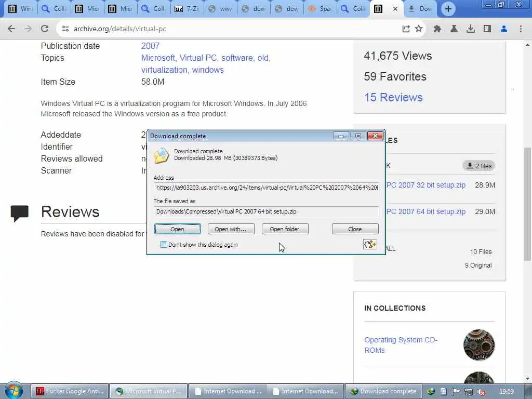Viewport: 532px width, 399px height.
Task: Open the virtualization topic link
Action: tap(164, 70)
